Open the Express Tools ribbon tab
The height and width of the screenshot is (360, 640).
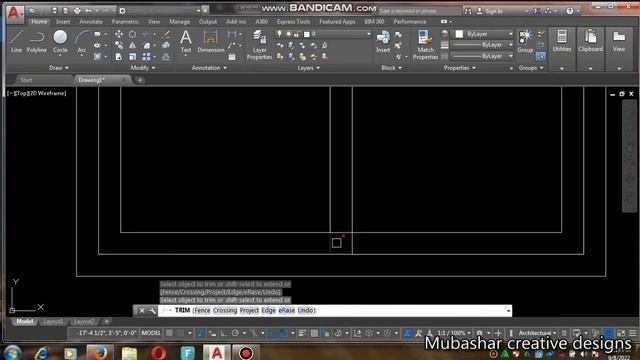293,22
